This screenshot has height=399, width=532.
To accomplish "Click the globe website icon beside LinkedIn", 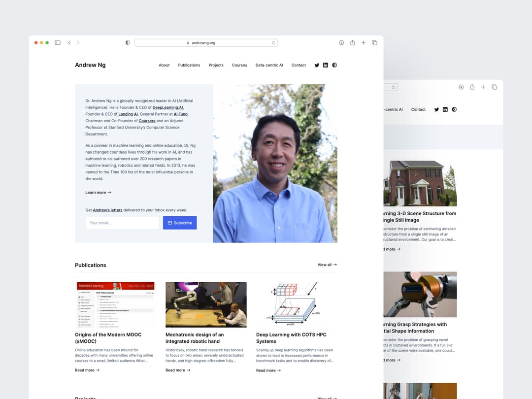I will point(334,65).
